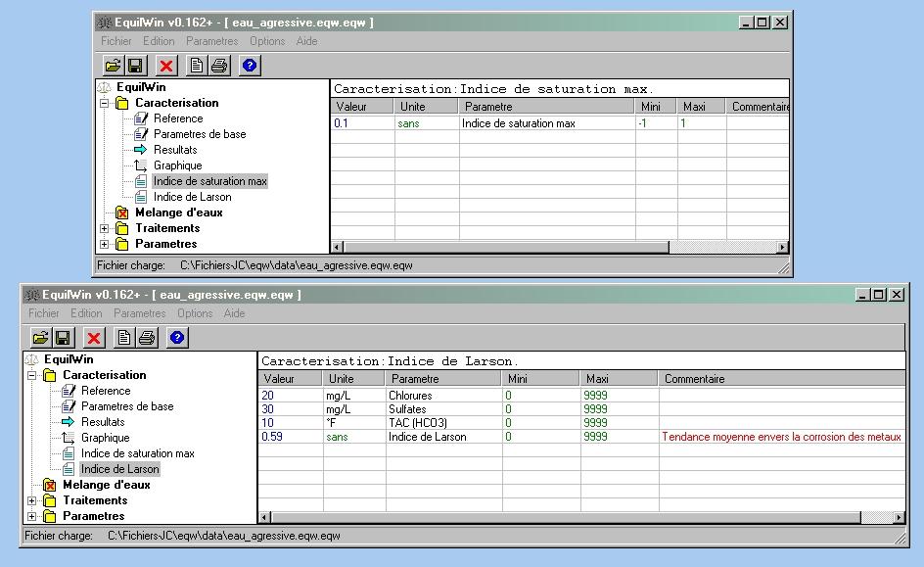Select Indice de saturation max in bottom tree
Image resolution: width=924 pixels, height=567 pixels.
(x=137, y=453)
